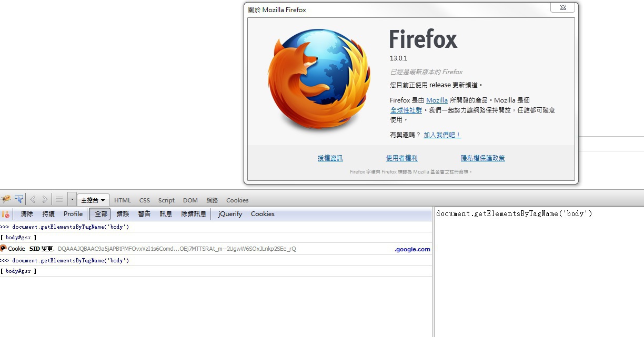The height and width of the screenshot is (337, 644).
Task: Open the Firebug bug icon menu
Action: coord(6,199)
